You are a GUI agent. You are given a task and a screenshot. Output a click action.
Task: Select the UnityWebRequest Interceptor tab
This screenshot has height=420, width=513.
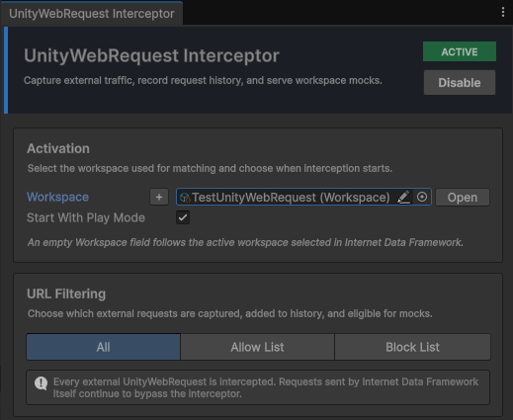point(92,14)
